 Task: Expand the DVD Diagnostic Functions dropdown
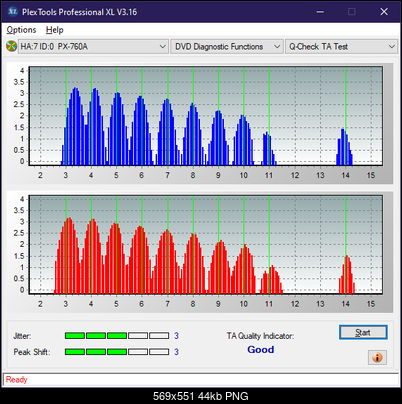click(227, 47)
